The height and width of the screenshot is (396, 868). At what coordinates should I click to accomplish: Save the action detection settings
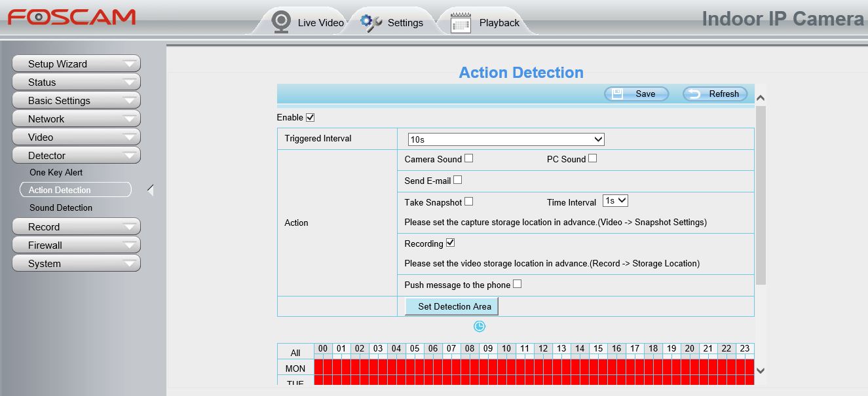[x=636, y=94]
